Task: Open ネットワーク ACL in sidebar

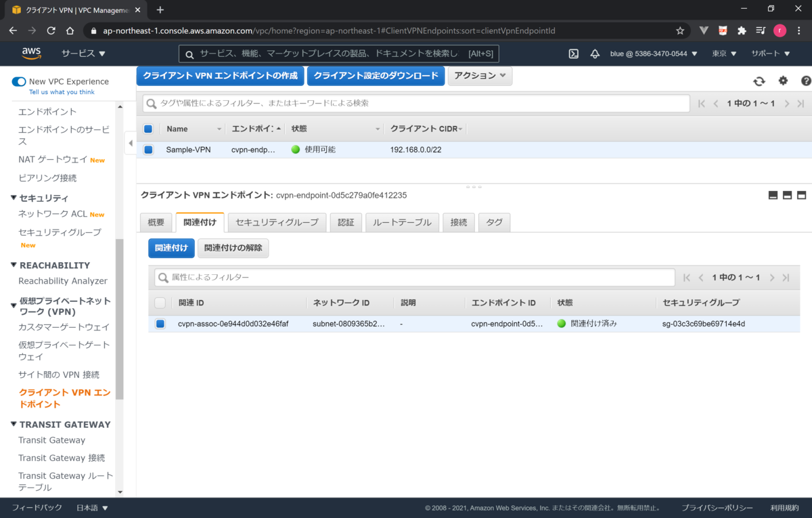Action: [x=53, y=214]
